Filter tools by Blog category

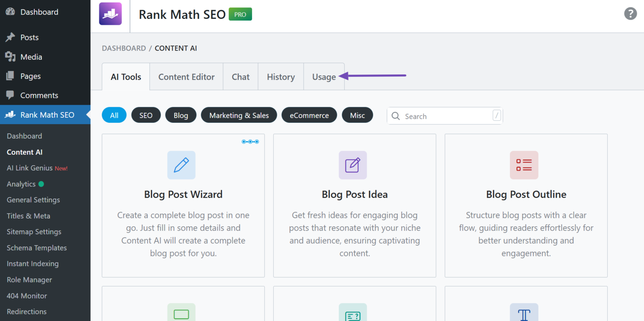click(x=181, y=115)
